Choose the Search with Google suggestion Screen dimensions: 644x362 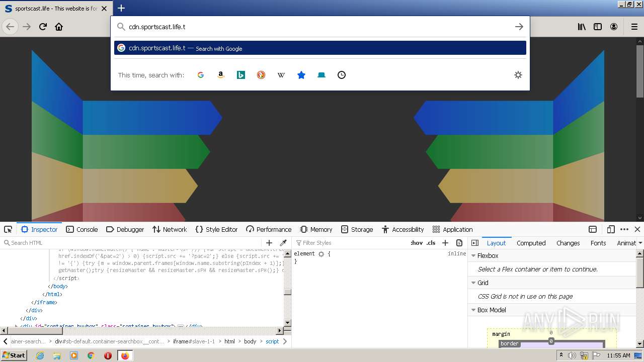(320, 48)
